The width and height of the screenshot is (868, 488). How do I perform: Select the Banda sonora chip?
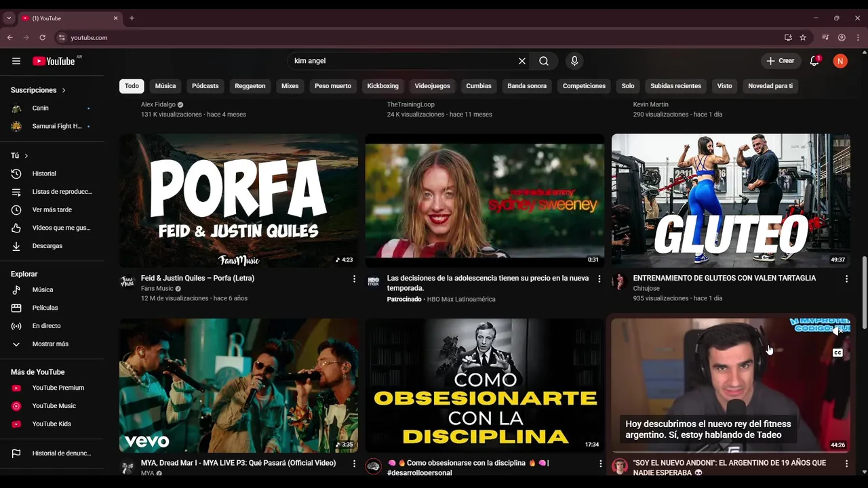527,86
